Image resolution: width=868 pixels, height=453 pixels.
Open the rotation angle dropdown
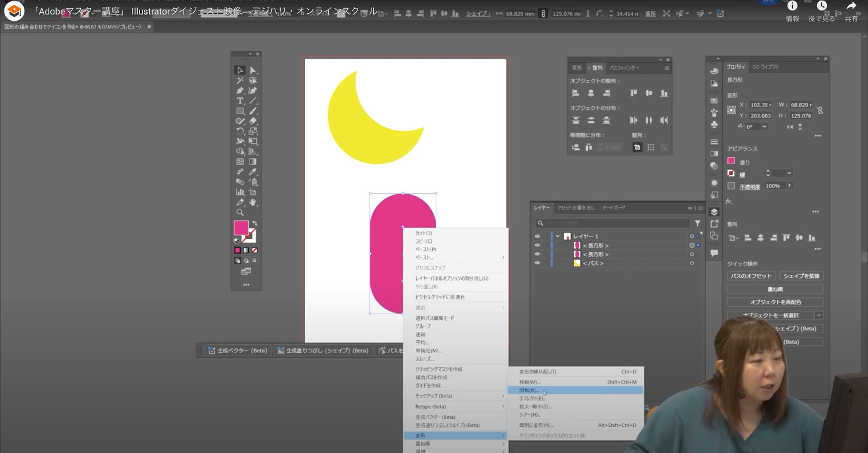[764, 127]
